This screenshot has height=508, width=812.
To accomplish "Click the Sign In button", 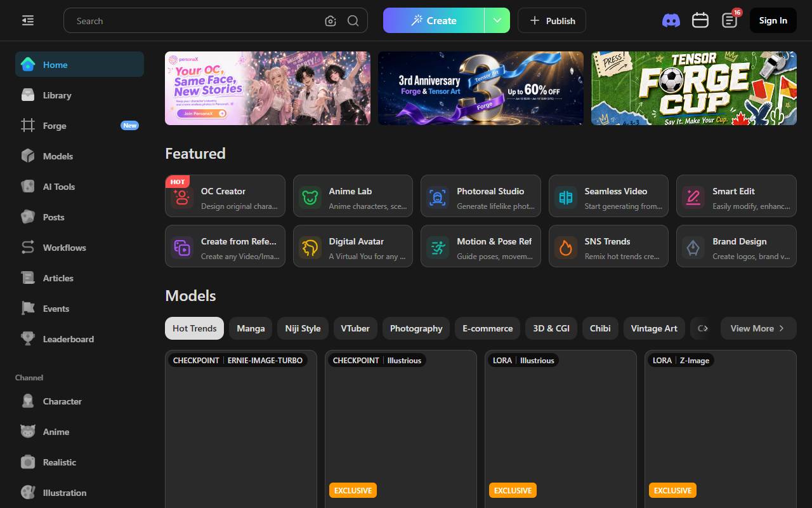I will (x=773, y=20).
